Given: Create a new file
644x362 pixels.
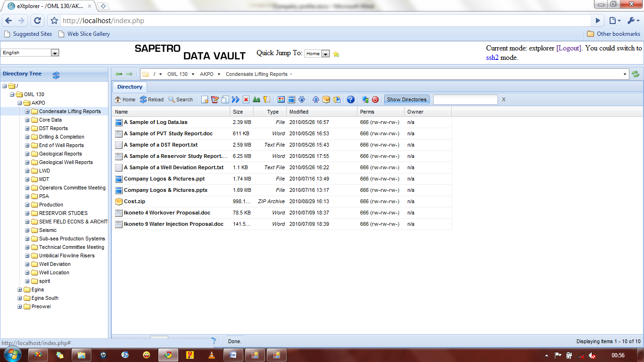Looking at the screenshot, I should pos(204,99).
